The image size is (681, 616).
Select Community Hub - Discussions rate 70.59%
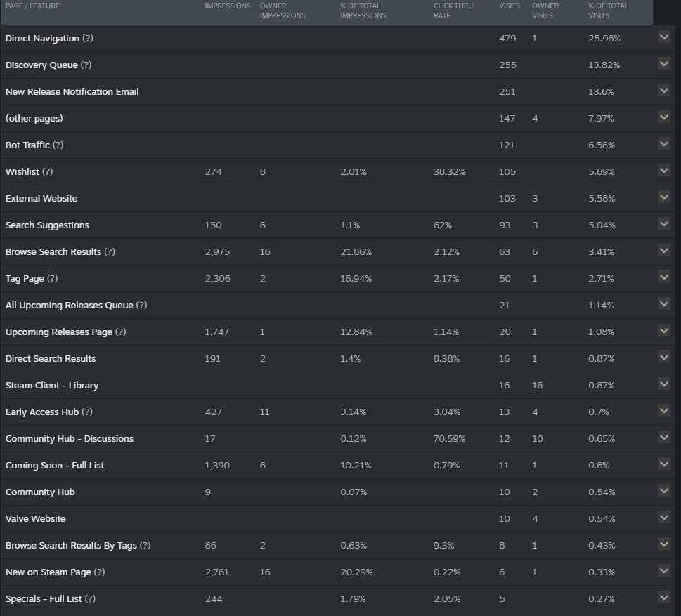(x=450, y=439)
